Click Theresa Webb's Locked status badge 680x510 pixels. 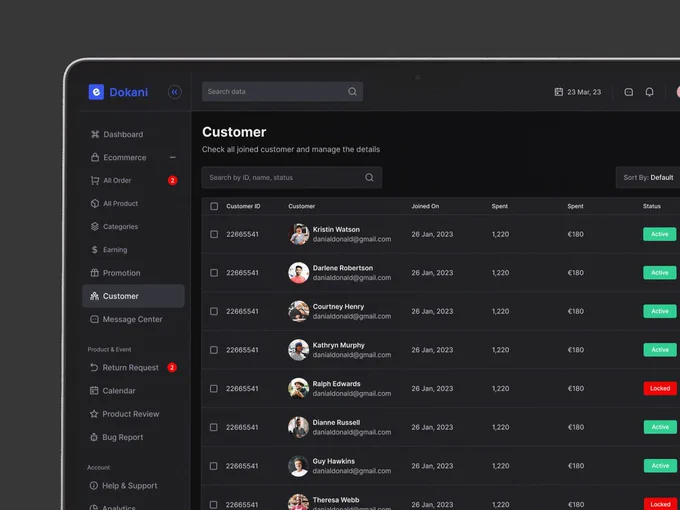click(660, 504)
